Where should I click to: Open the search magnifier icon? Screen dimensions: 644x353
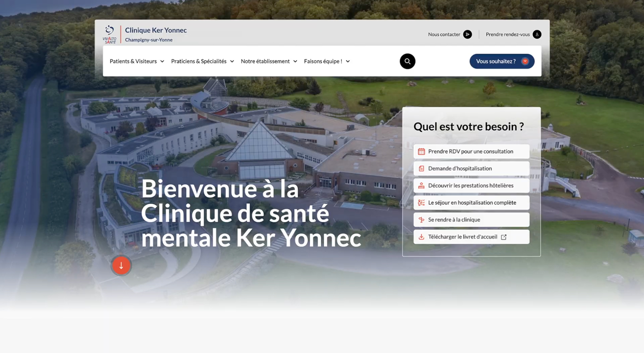pyautogui.click(x=407, y=61)
